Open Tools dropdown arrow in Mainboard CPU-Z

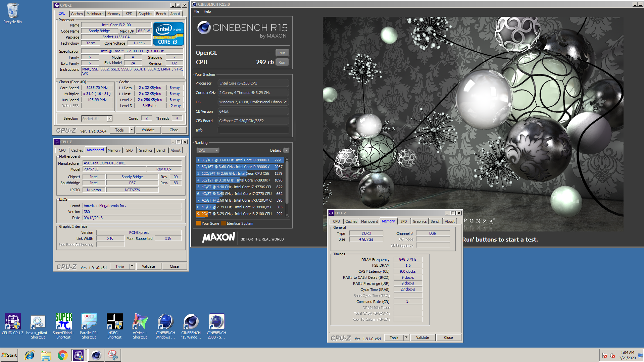click(132, 266)
